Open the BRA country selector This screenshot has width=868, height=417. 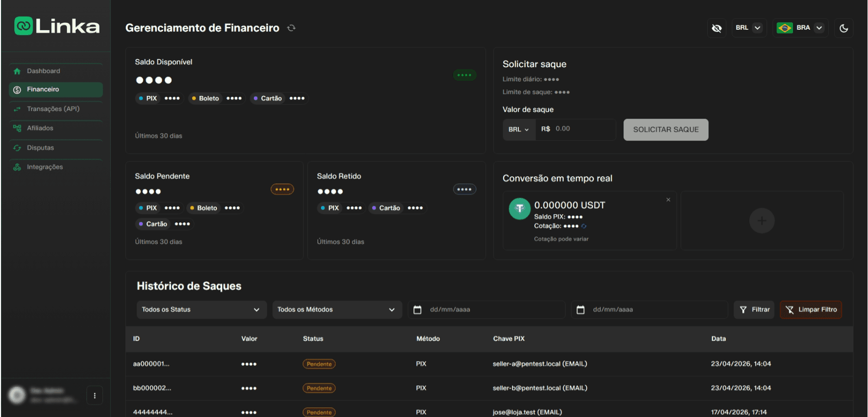pyautogui.click(x=800, y=28)
